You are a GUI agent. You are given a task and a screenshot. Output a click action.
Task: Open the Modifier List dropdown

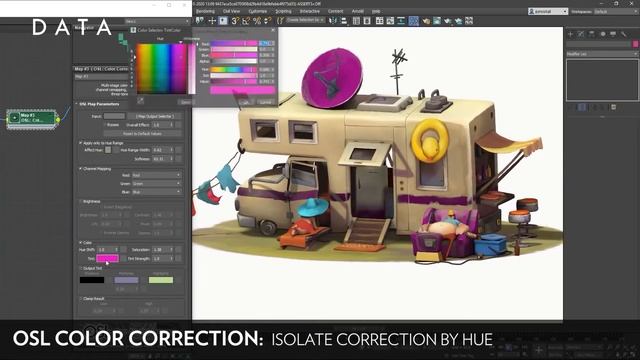pyautogui.click(x=602, y=54)
